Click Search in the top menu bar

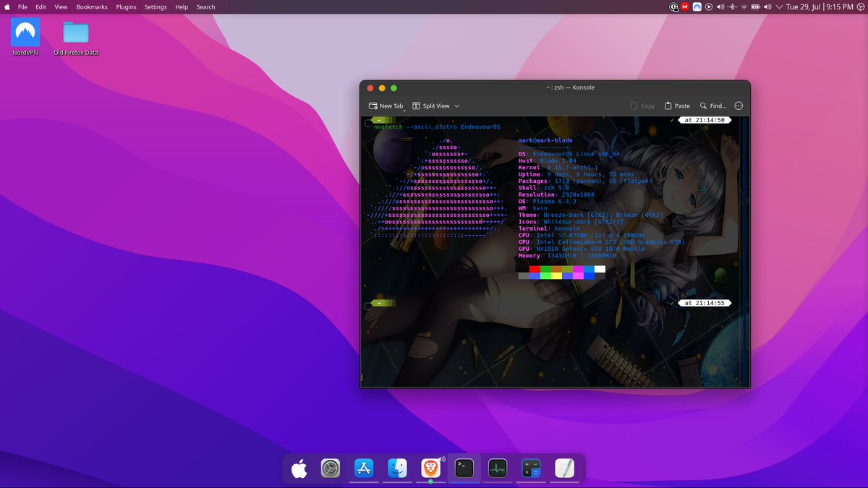205,7
